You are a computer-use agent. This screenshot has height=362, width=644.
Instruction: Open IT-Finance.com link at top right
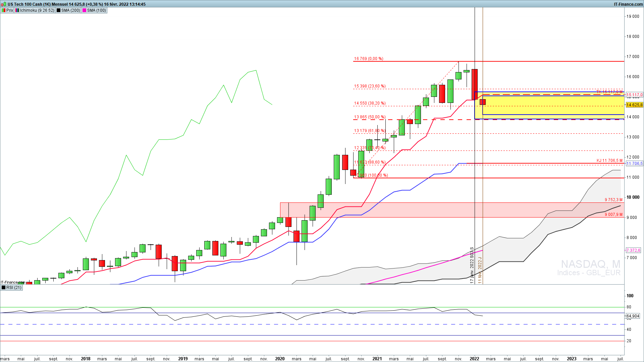628,4
